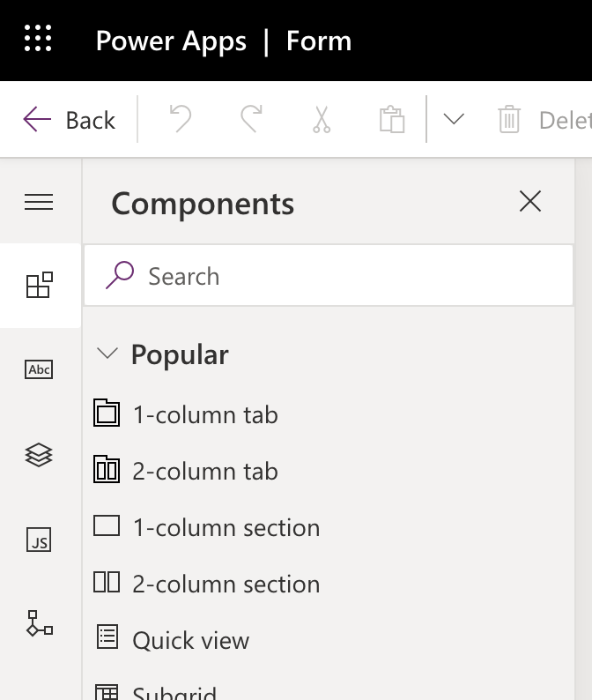The width and height of the screenshot is (592, 700).
Task: Select the 2-column tab component
Action: pyautogui.click(x=204, y=471)
